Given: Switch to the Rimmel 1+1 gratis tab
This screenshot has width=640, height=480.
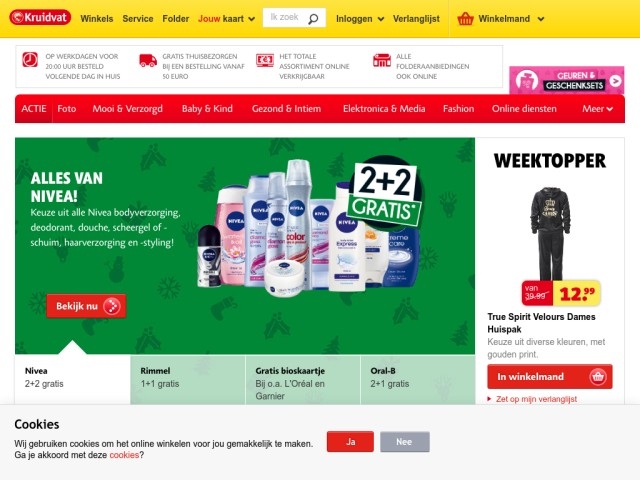Looking at the screenshot, I should (x=188, y=380).
